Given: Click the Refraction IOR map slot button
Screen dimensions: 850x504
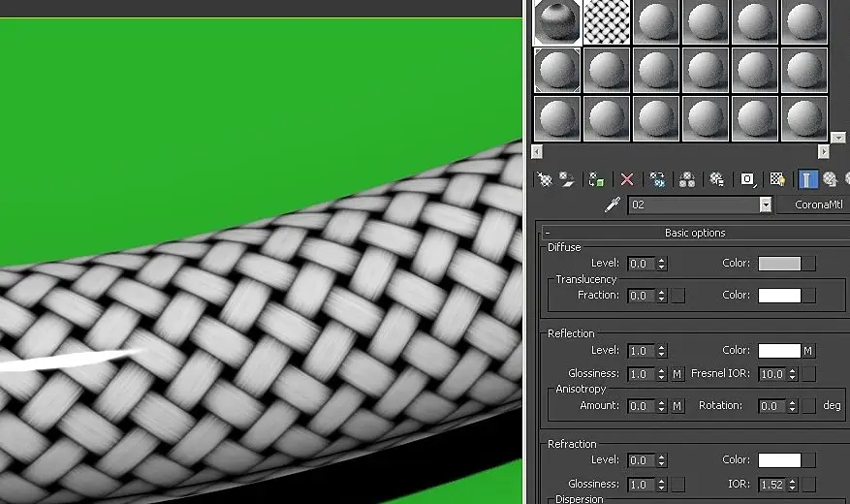Looking at the screenshot, I should pos(808,485).
